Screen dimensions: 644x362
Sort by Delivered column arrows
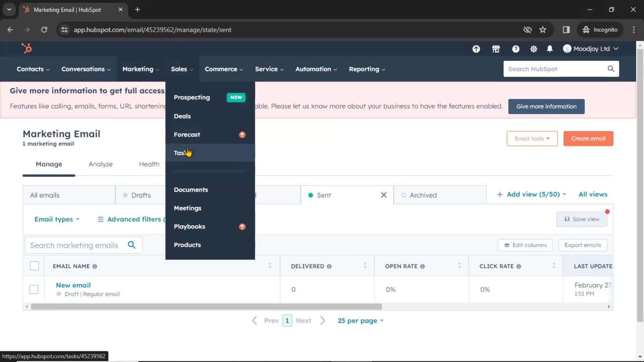365,266
